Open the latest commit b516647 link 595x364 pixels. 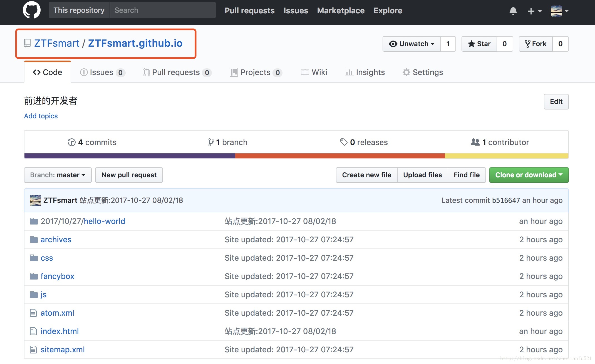506,200
